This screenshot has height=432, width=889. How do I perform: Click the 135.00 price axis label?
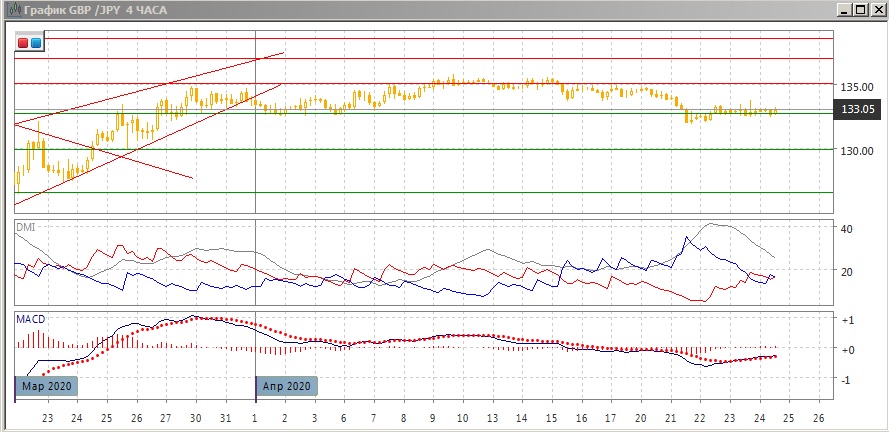click(858, 86)
